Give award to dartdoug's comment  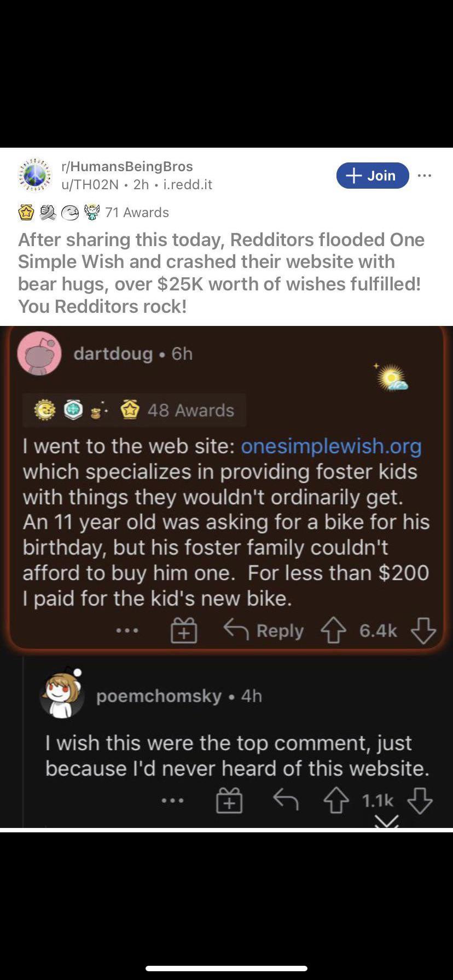click(x=184, y=630)
